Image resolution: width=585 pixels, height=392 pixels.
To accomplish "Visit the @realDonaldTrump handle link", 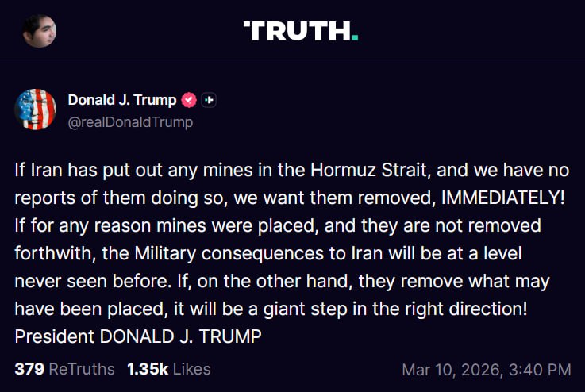I will tap(130, 122).
